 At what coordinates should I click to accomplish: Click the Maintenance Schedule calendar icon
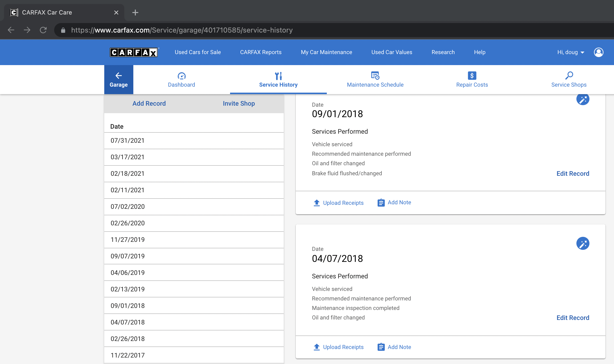pyautogui.click(x=375, y=75)
